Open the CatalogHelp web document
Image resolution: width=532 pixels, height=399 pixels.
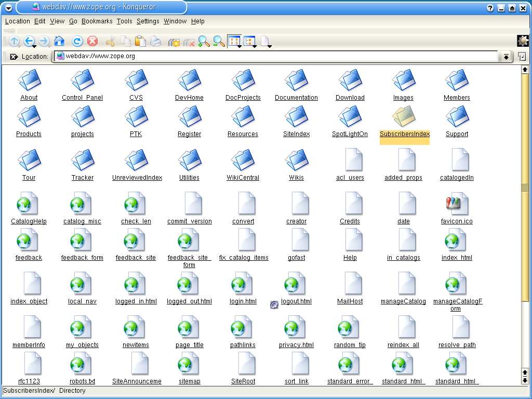(28, 204)
